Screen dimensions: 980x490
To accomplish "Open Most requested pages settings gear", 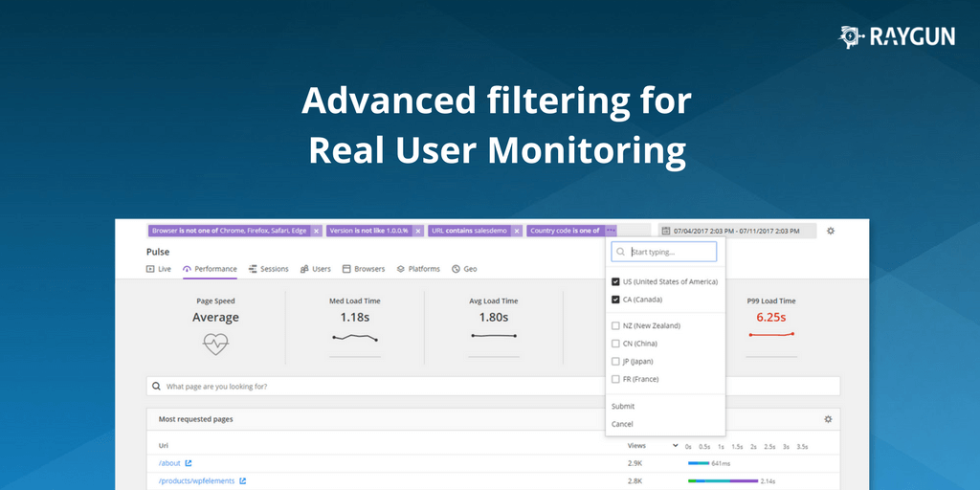I will (x=828, y=419).
